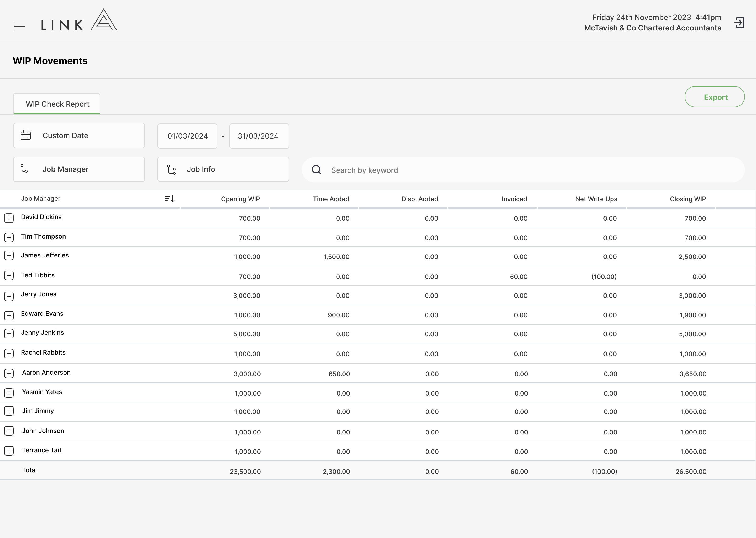
Task: Select the James Jefferies name
Action: (x=45, y=255)
